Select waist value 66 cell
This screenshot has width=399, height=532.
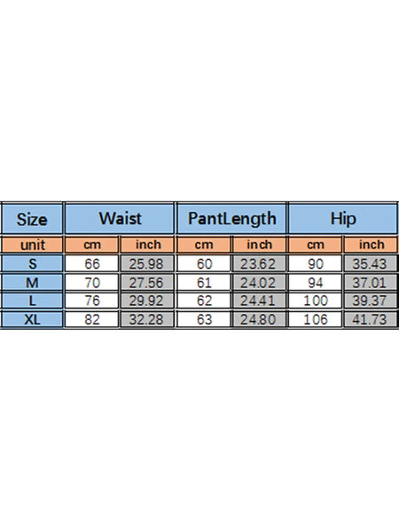pos(92,263)
